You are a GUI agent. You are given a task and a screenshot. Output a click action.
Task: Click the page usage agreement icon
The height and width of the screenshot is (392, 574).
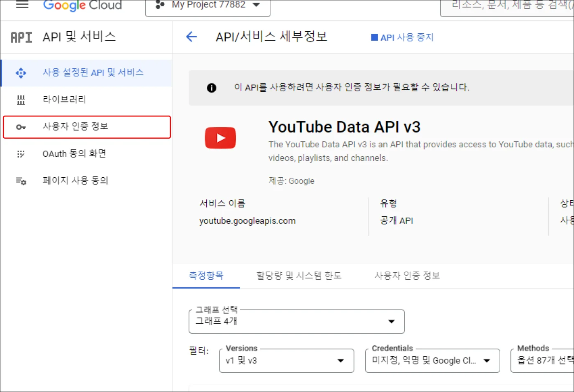21,181
